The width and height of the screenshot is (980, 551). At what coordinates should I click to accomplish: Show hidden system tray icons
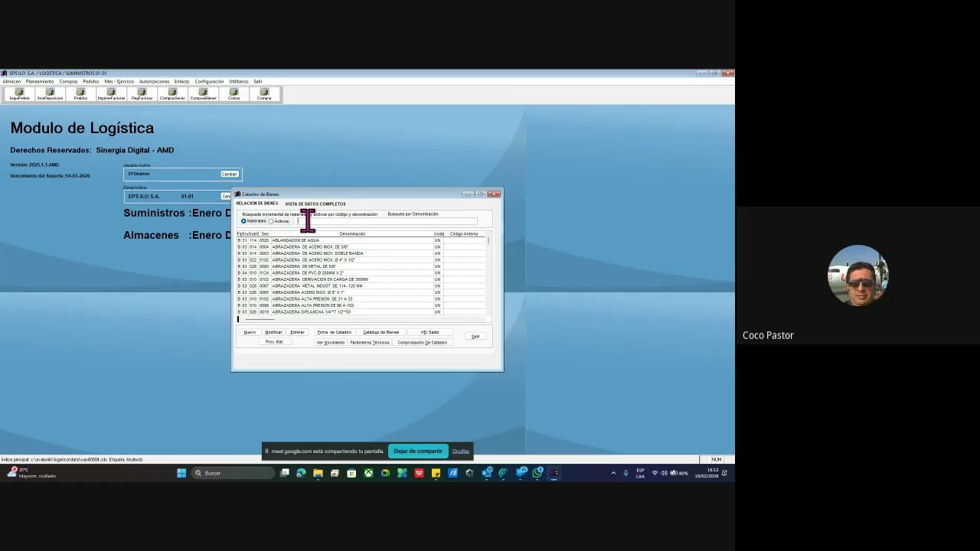(x=613, y=473)
